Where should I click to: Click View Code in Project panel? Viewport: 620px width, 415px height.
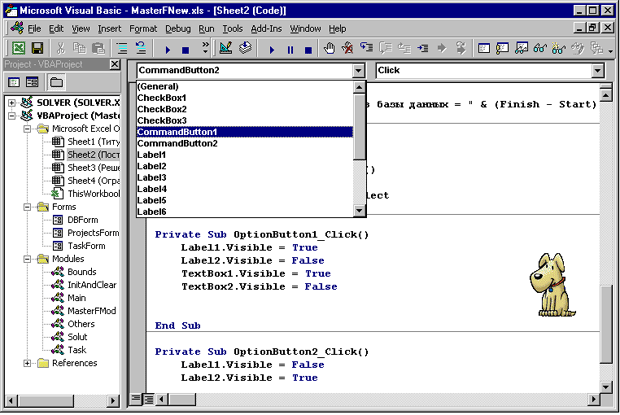(14, 82)
